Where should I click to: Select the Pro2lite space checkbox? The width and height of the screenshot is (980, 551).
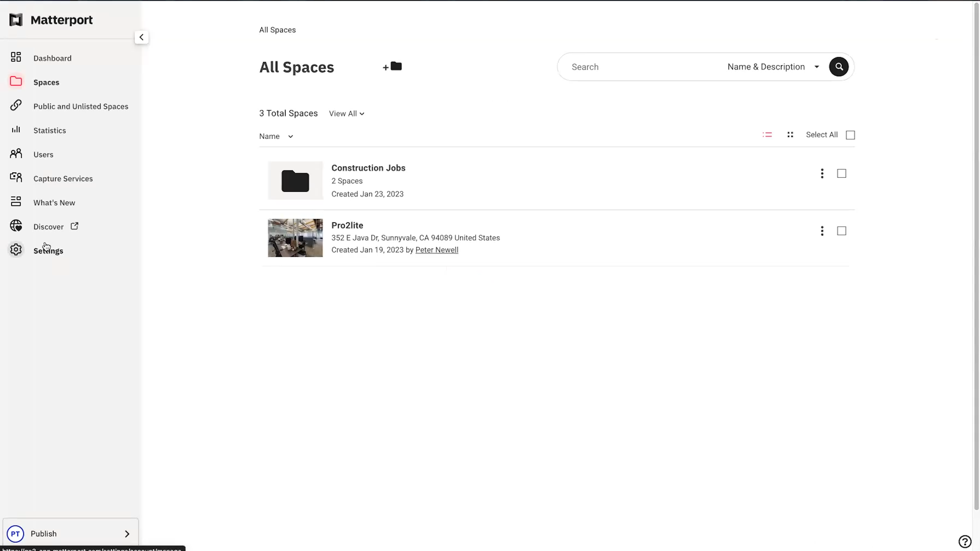coord(841,231)
